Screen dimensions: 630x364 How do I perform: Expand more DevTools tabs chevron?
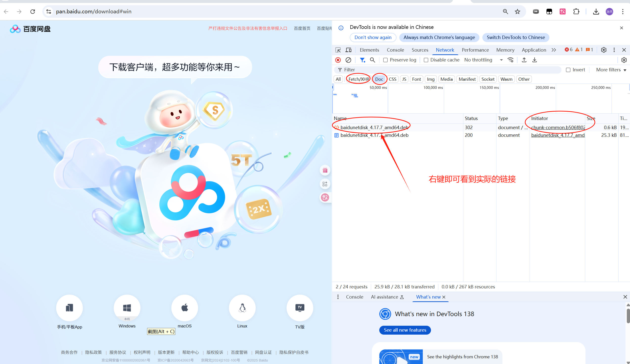(554, 50)
